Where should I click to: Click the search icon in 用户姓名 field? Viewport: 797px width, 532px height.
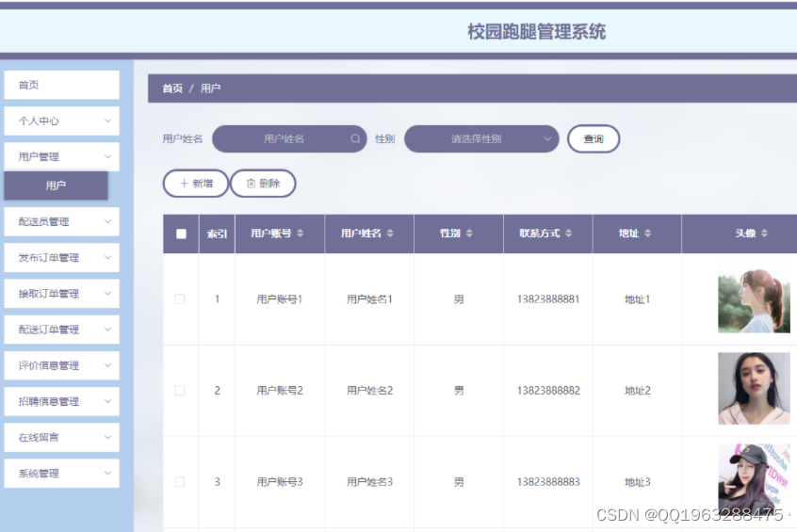pyautogui.click(x=355, y=138)
